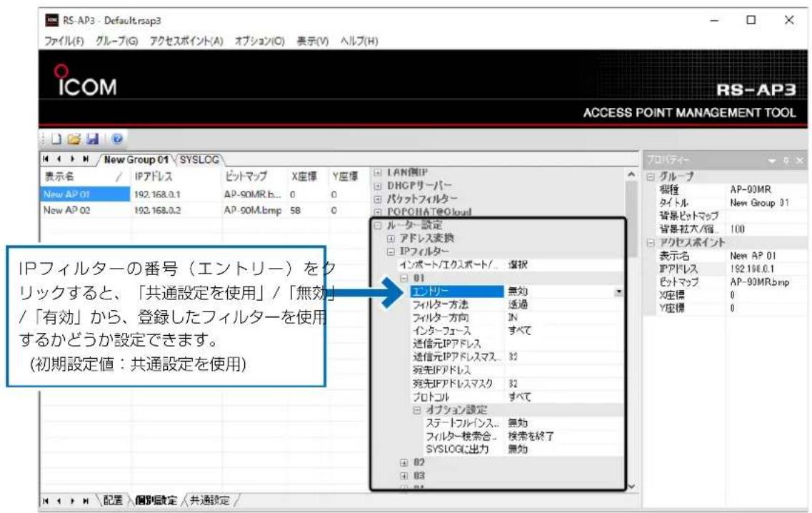Expand filter entry 02 node
Image resolution: width=812 pixels, height=513 pixels.
404,462
